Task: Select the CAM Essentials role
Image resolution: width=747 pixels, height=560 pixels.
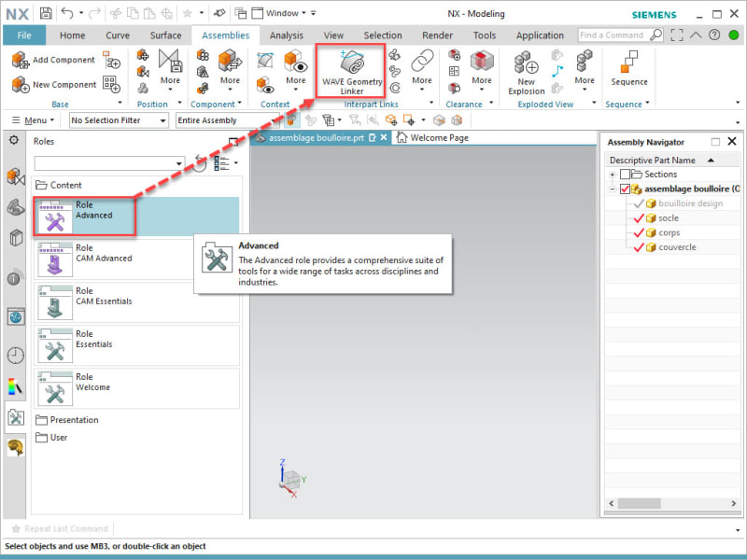Action: click(136, 301)
